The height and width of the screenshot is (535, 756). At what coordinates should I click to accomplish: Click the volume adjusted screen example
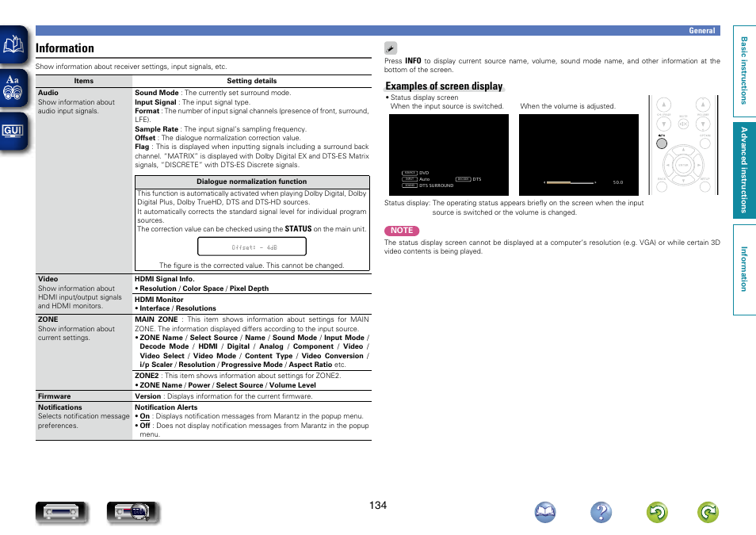coord(578,155)
